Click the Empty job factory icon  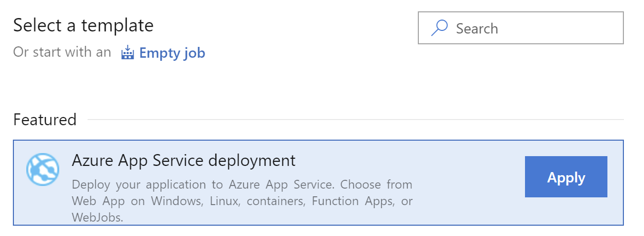(127, 53)
